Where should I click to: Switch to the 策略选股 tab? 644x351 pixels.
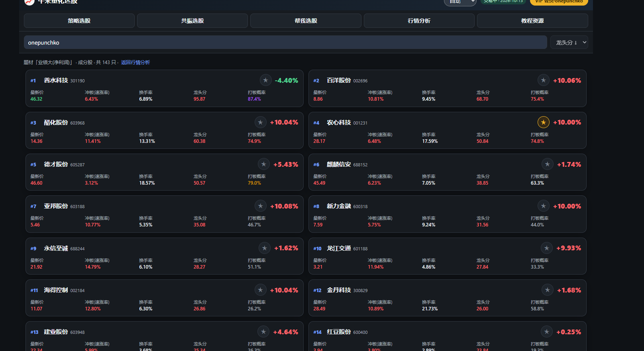(x=79, y=21)
